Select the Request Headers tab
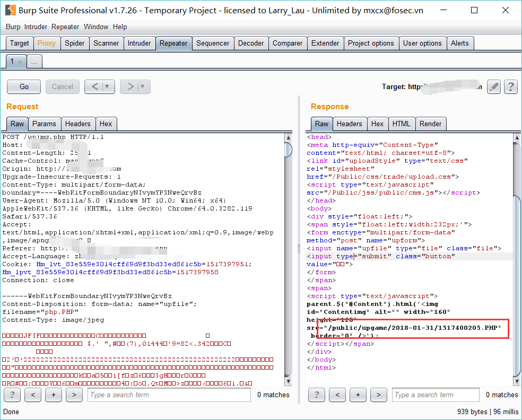 click(x=78, y=124)
